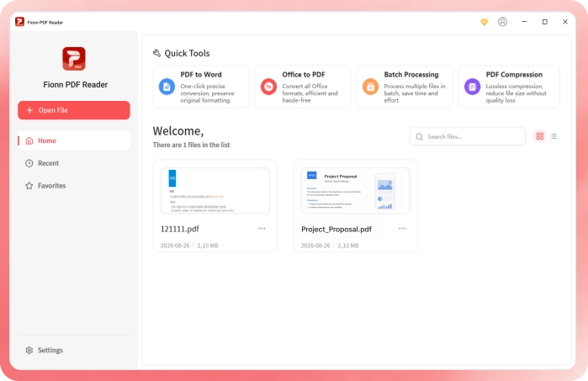Click the Office to PDF red icon
Viewport: 588px width, 381px height.
click(268, 87)
